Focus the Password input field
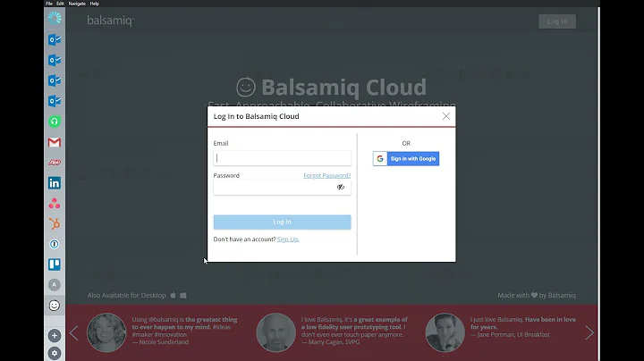Screen dimensions: 644x361 (282, 188)
